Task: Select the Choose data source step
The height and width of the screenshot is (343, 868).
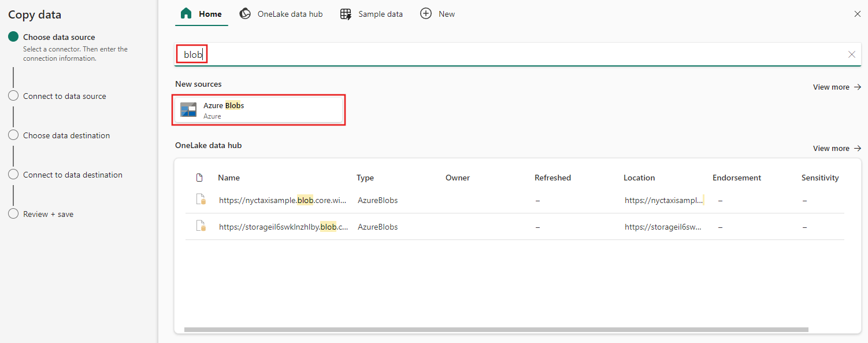Action: tap(59, 37)
